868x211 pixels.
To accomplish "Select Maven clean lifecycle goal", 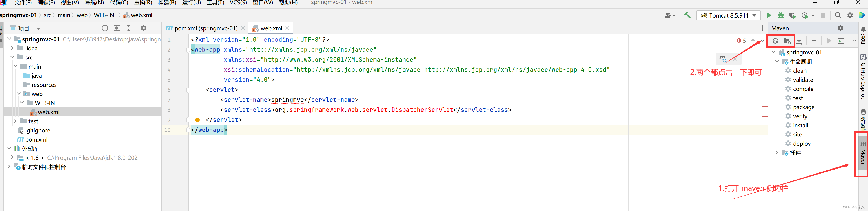I will pyautogui.click(x=799, y=70).
